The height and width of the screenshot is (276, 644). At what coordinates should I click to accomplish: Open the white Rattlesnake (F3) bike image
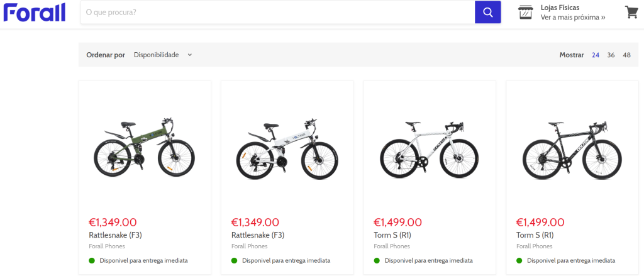point(287,146)
